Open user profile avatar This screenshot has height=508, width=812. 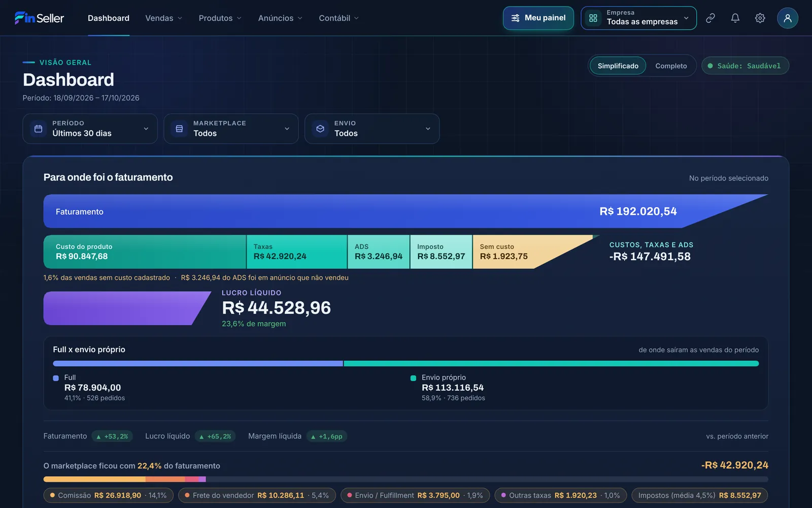pos(788,18)
